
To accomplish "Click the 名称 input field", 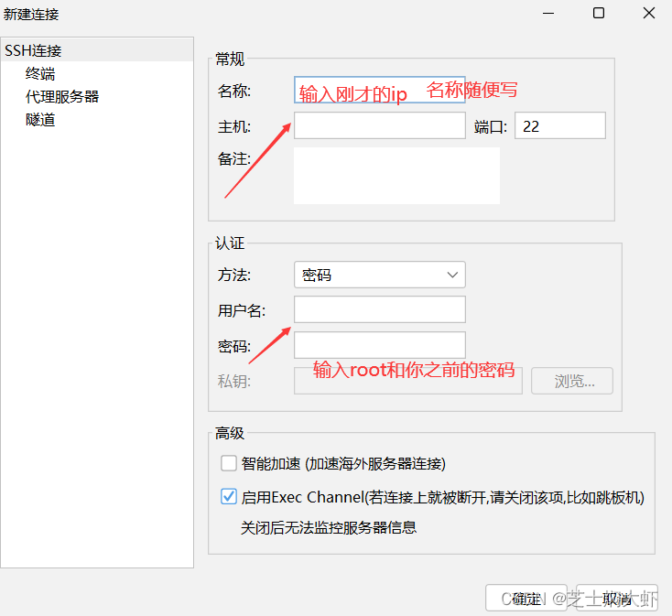I will pos(380,90).
